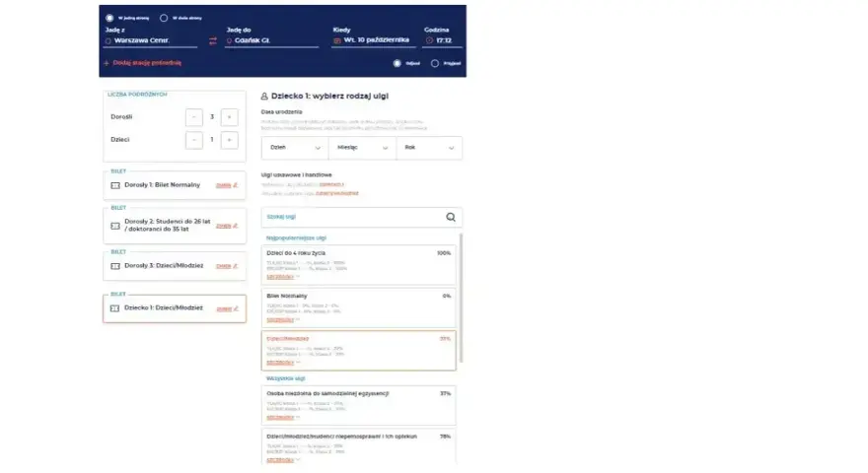
Task: Expand Szczegóły under Bilet Normalny
Action: 282,319
